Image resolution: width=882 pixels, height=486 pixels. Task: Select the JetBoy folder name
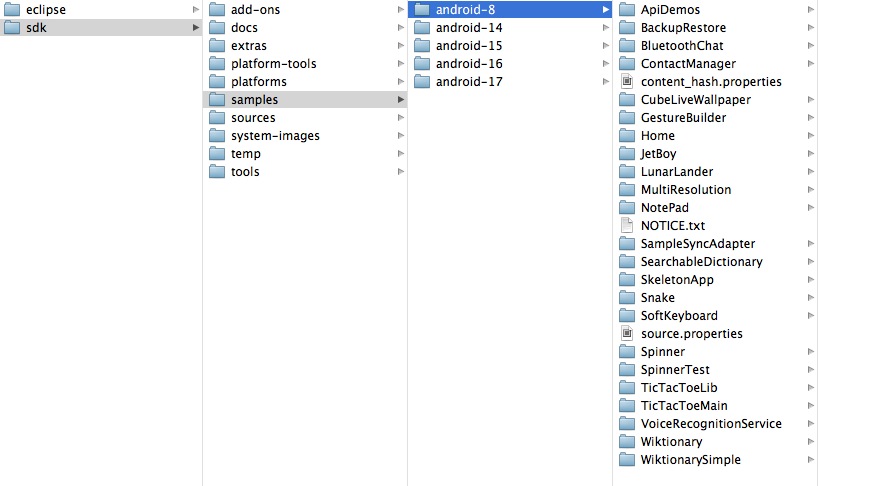658,154
